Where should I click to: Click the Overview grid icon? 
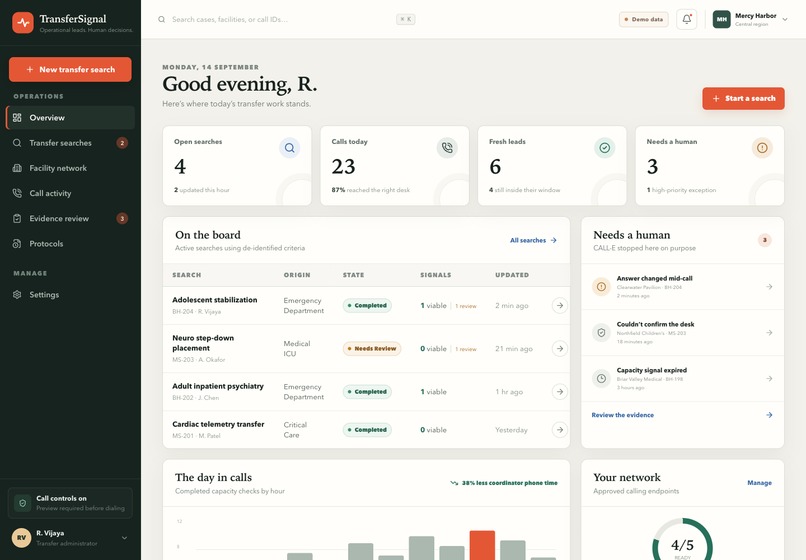[17, 118]
